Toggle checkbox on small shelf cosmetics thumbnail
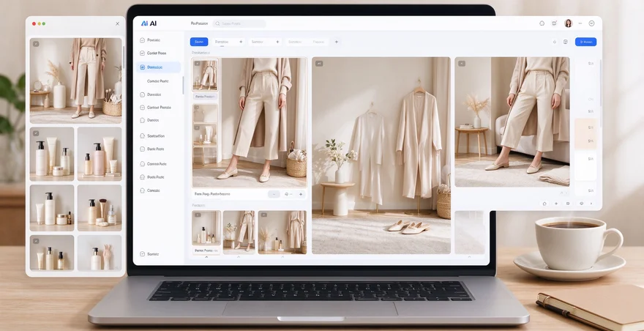Screen dimensions: 644x331 click(x=197, y=128)
